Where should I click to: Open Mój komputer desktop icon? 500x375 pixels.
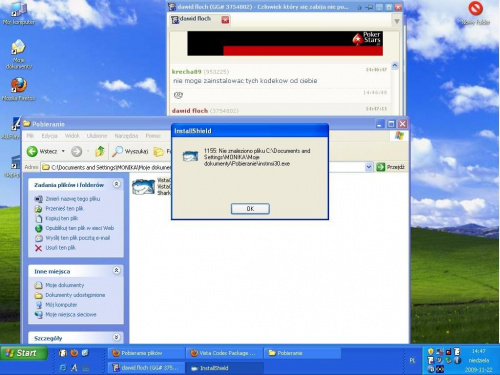[x=19, y=13]
